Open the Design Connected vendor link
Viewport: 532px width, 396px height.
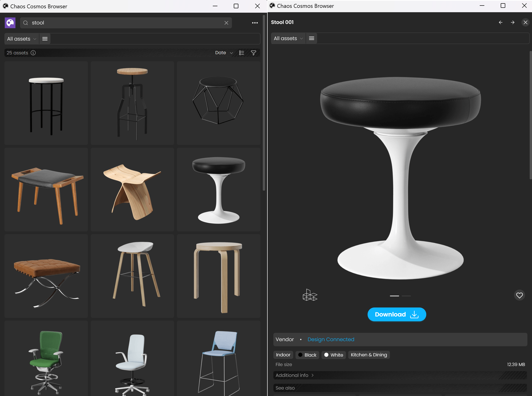330,340
